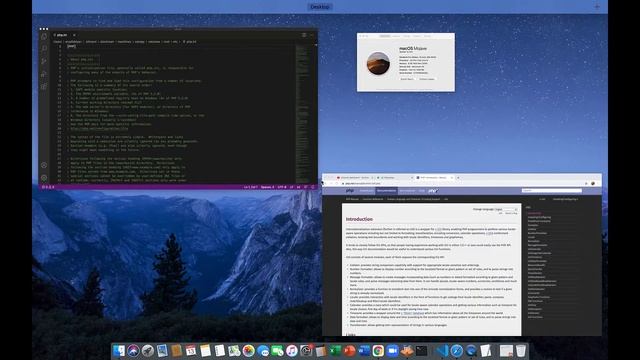Click Spaces indentation in status bar
Image resolution: width=640 pixels, height=360 pixels.
[x=267, y=187]
